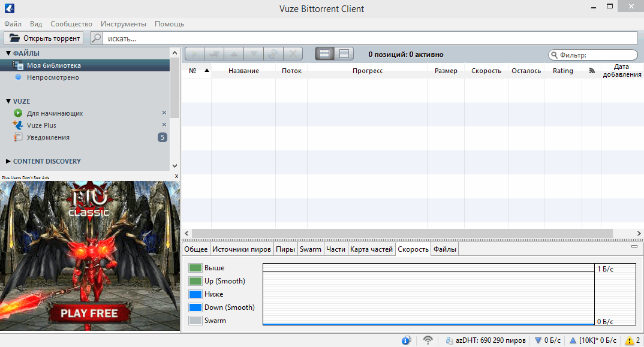Collapse the ФАЙЛЫ sidebar section
The height and width of the screenshot is (347, 644).
(8, 53)
